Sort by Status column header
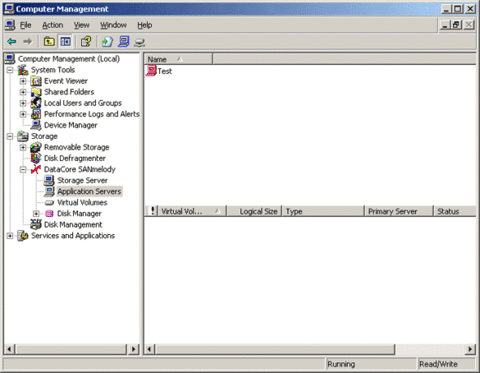Image resolution: width=480 pixels, height=373 pixels. pyautogui.click(x=455, y=211)
